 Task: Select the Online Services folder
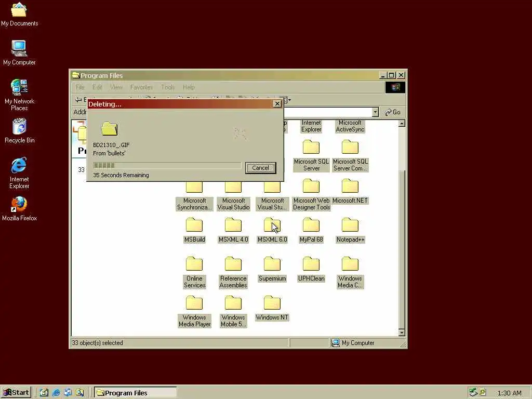(194, 273)
